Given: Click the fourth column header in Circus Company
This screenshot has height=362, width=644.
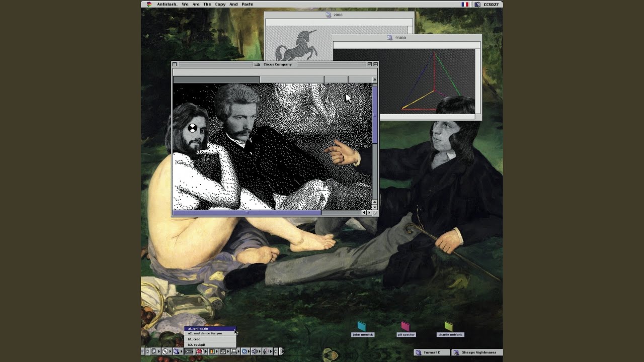Looking at the screenshot, I should click(360, 79).
